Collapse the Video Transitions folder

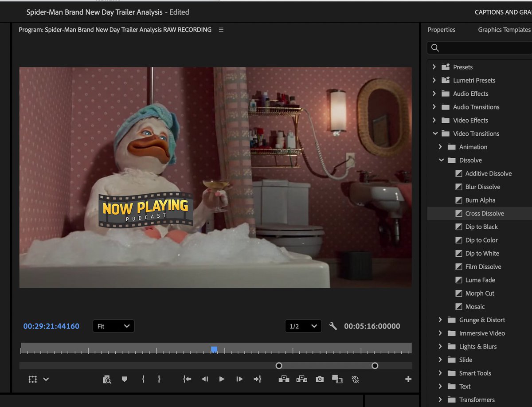point(435,133)
